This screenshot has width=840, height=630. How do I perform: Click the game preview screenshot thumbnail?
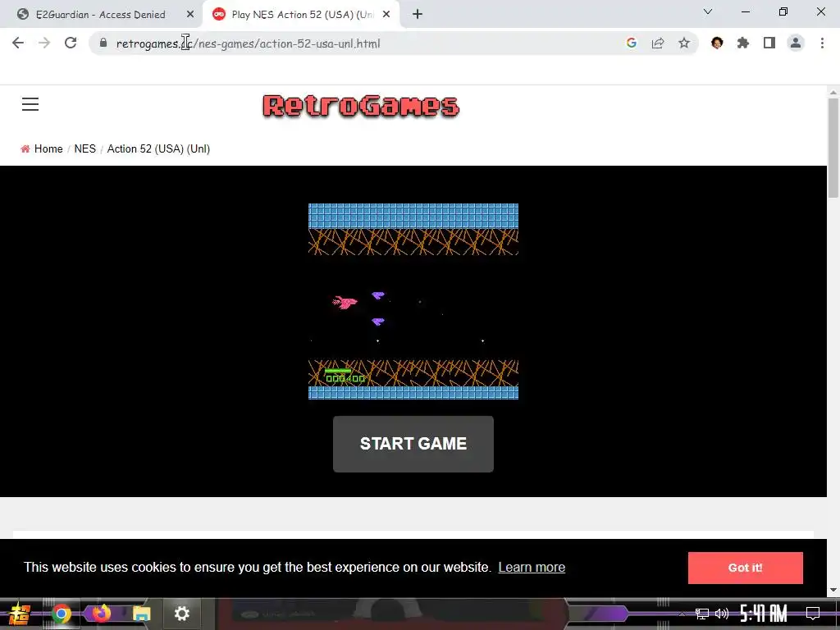(413, 301)
